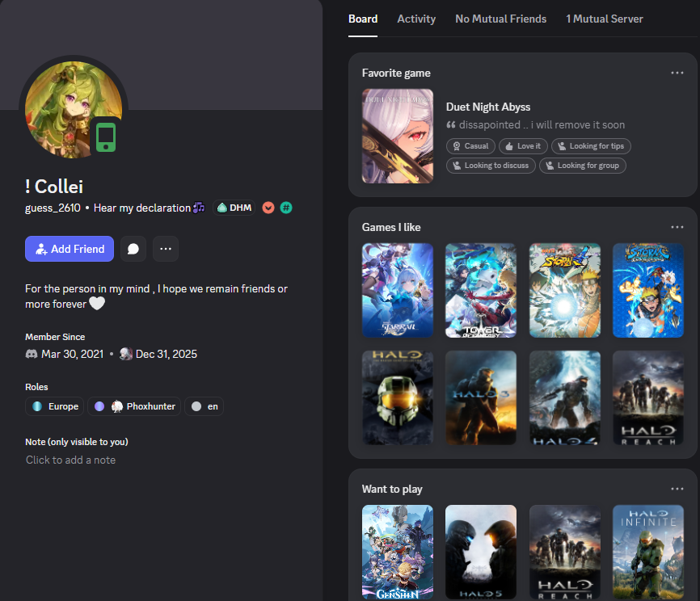Viewport: 700px width, 601px height.
Task: Select the Love it tag
Action: click(523, 146)
